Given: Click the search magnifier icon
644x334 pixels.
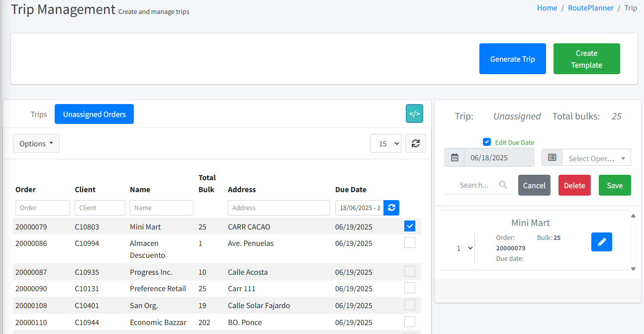Looking at the screenshot, I should point(503,185).
